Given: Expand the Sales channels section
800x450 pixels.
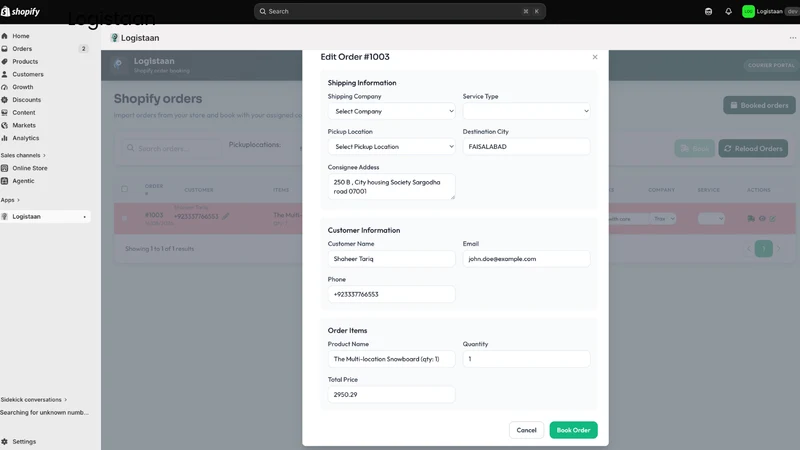Looking at the screenshot, I should [23, 155].
